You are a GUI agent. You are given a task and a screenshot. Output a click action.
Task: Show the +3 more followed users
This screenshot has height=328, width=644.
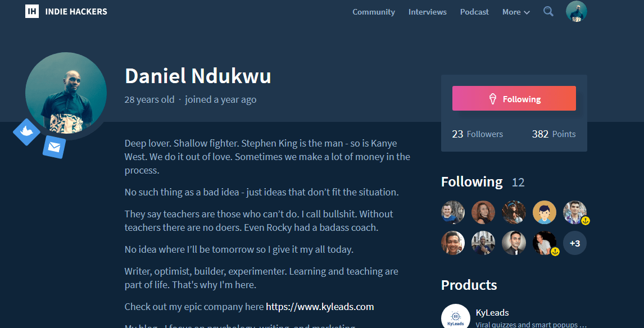point(574,243)
